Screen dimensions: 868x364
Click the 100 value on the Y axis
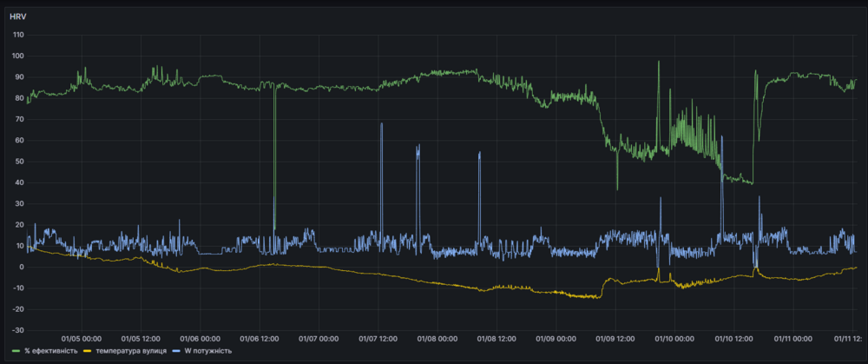click(x=18, y=56)
